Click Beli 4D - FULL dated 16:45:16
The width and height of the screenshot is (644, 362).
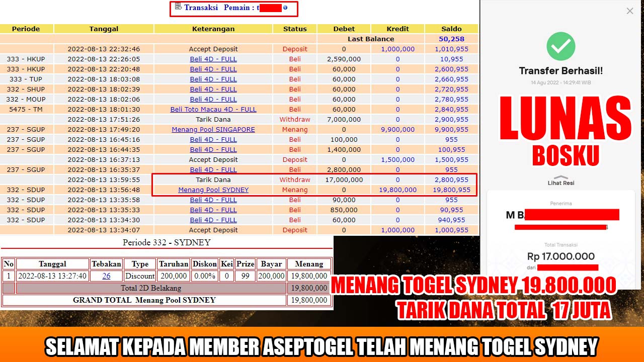[213, 139]
